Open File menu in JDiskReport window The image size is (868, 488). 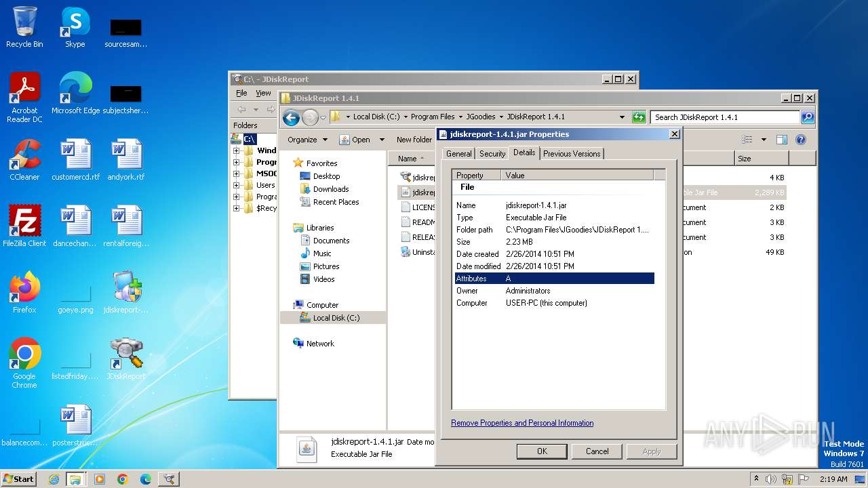[241, 93]
